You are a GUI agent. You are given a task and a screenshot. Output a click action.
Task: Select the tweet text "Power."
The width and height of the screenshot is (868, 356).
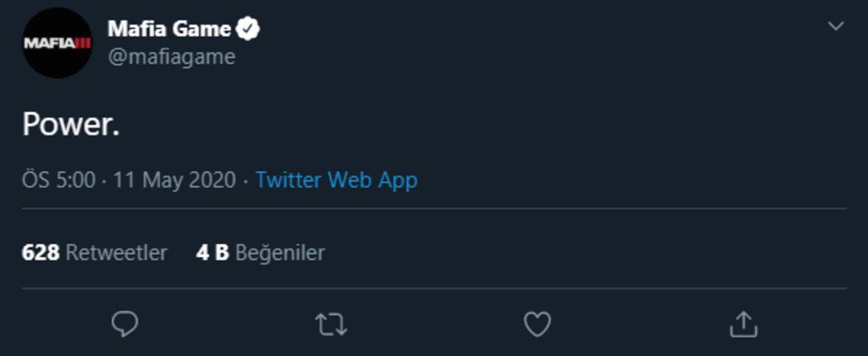click(x=70, y=125)
